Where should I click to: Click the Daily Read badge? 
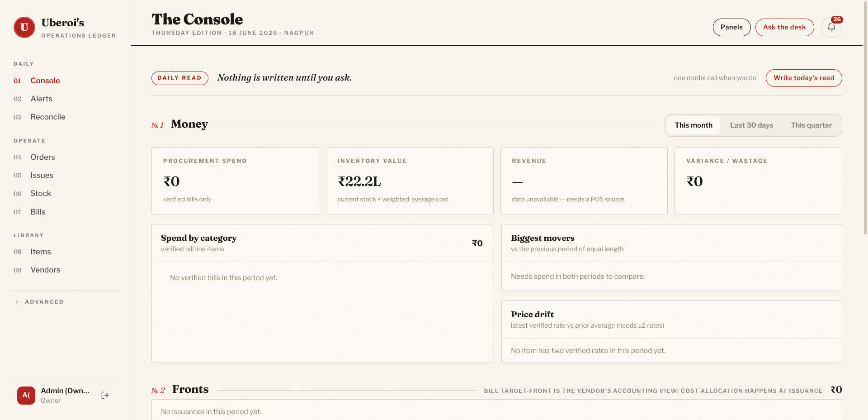[x=179, y=78]
